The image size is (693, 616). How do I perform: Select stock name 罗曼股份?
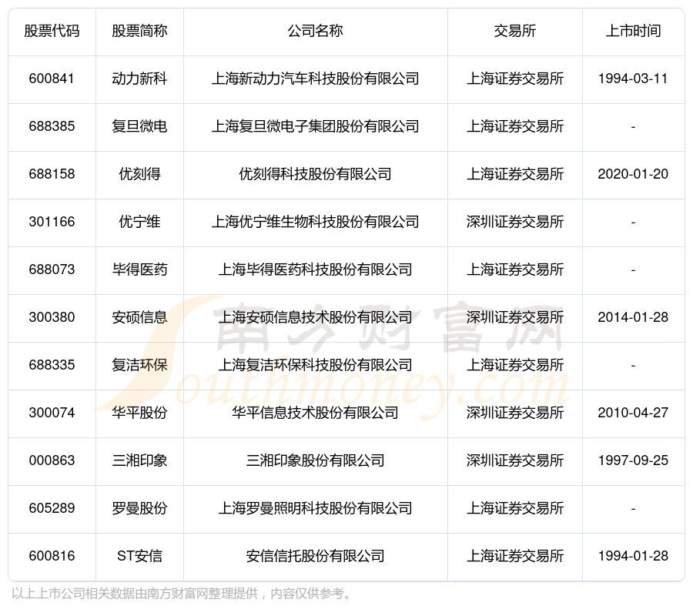[139, 508]
